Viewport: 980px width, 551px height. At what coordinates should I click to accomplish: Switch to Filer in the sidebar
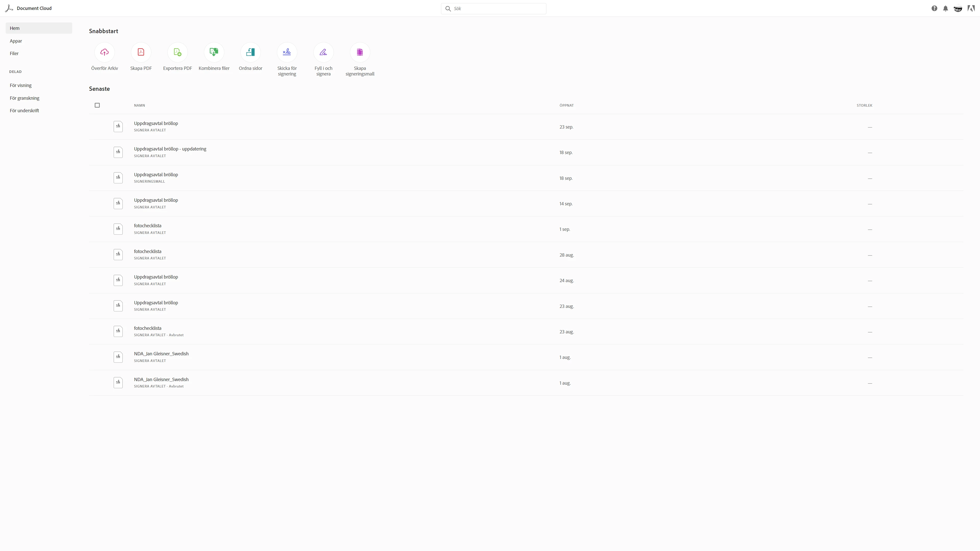(x=14, y=54)
